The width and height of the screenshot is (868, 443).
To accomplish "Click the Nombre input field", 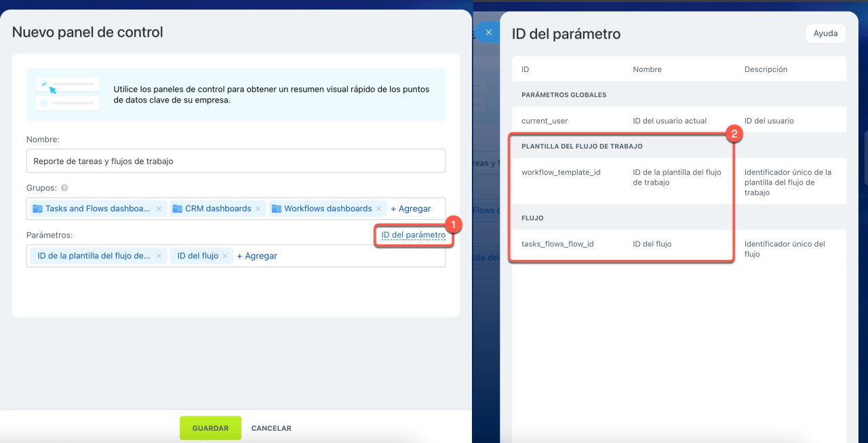I will pyautogui.click(x=235, y=161).
